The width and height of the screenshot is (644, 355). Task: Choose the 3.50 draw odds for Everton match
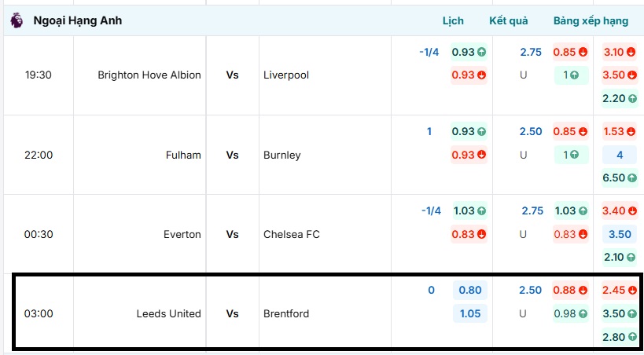click(x=620, y=234)
